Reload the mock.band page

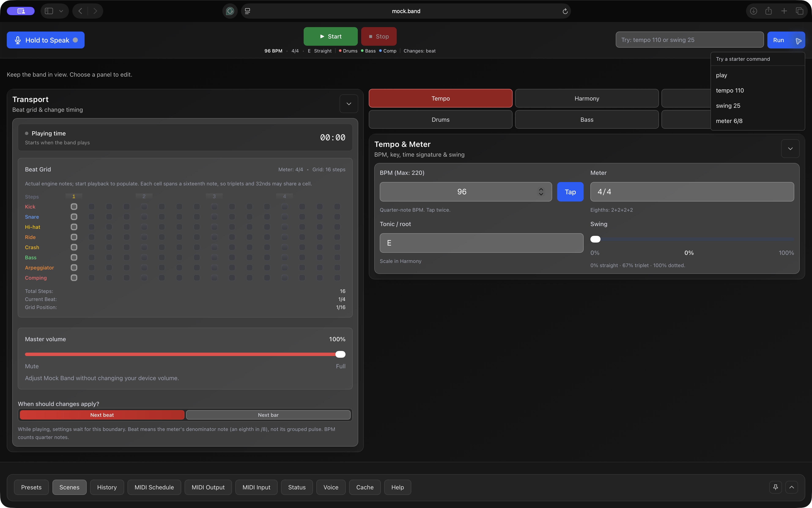565,11
